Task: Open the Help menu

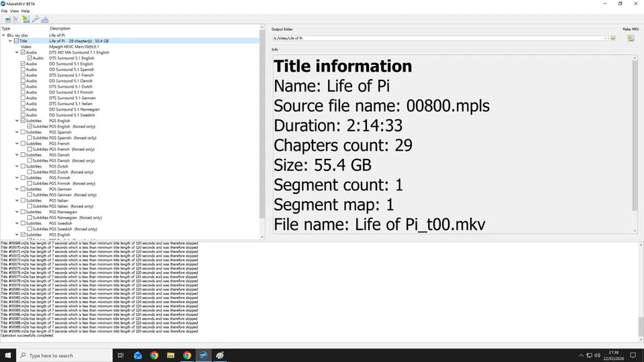Action: tap(25, 11)
